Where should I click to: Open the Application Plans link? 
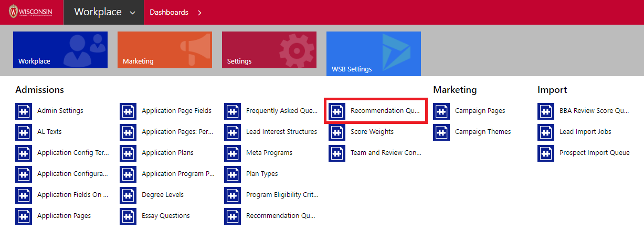[x=167, y=153]
